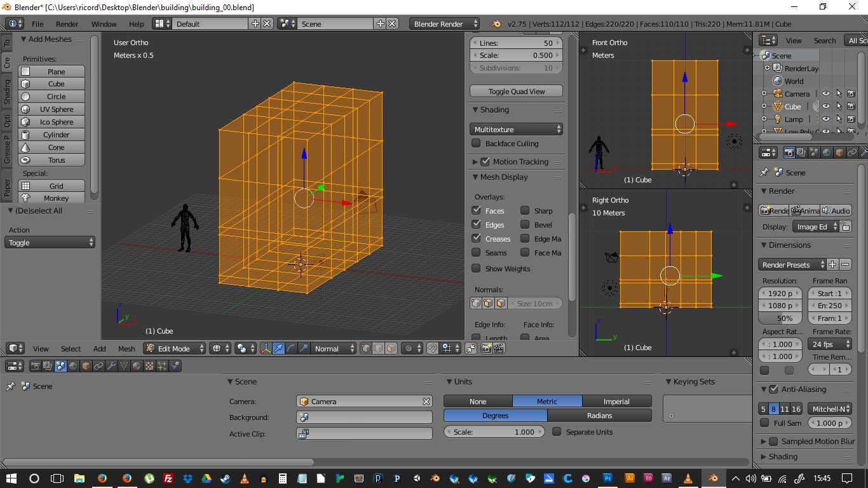Hide the Camera object with eye icon
This screenshot has width=868, height=488.
click(x=825, y=94)
